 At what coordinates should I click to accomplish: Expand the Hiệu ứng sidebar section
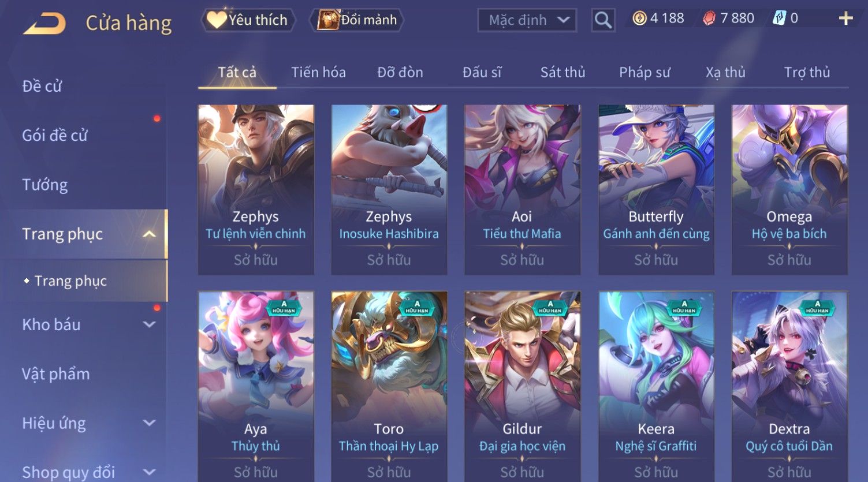coord(149,423)
